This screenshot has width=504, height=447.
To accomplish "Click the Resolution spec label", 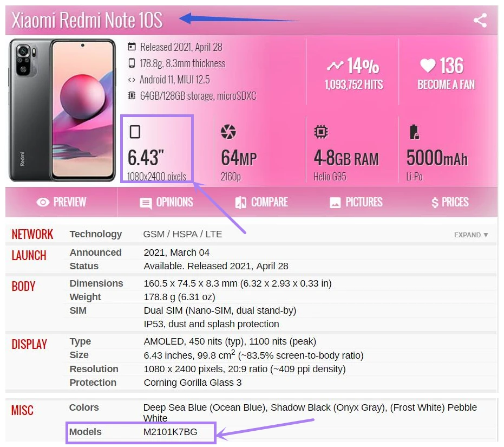I will coord(94,369).
